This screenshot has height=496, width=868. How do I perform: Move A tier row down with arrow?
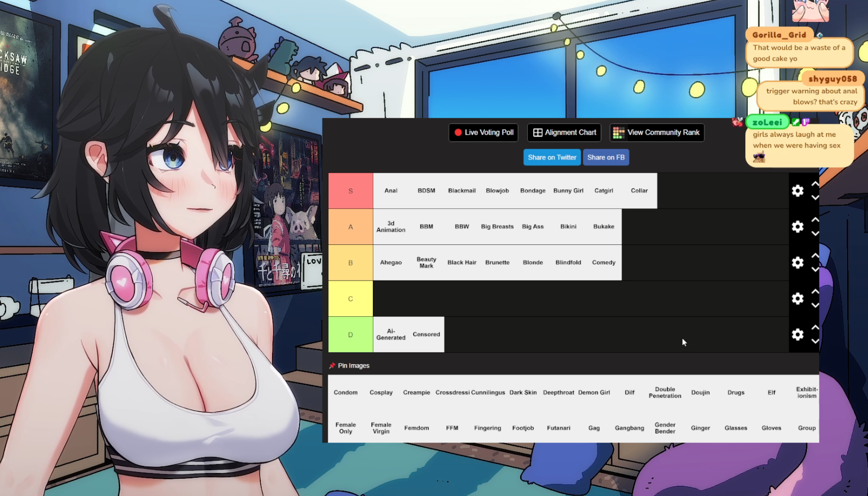tap(815, 233)
